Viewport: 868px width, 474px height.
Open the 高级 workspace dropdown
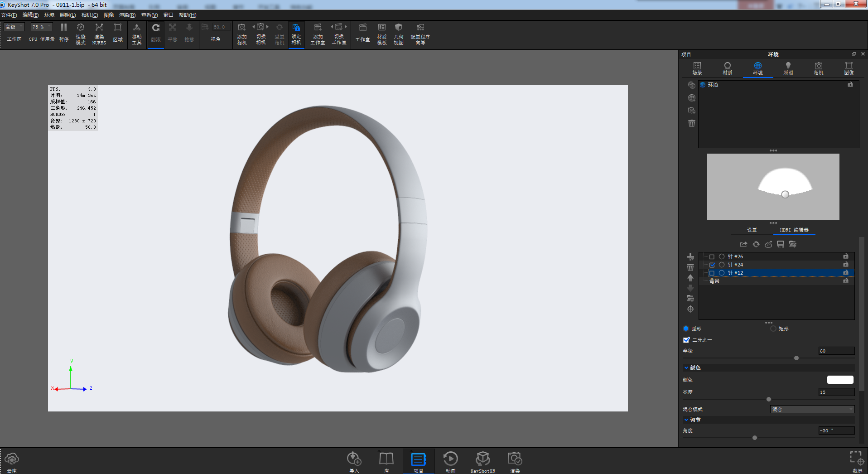[x=14, y=27]
